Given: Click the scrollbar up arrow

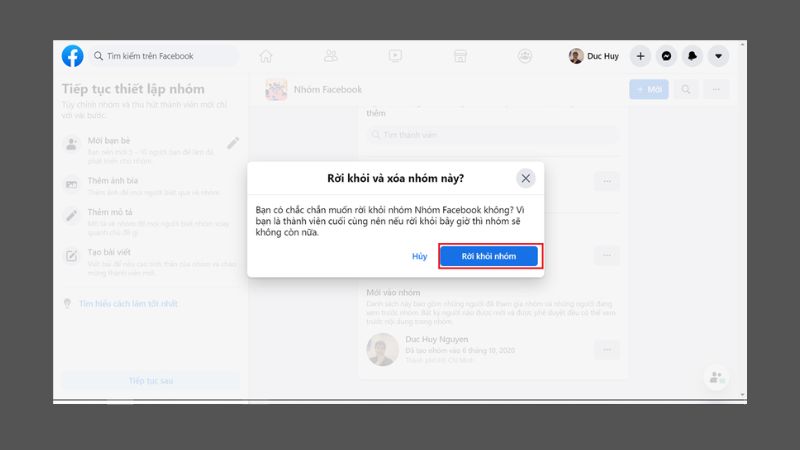Looking at the screenshot, I should (742, 44).
